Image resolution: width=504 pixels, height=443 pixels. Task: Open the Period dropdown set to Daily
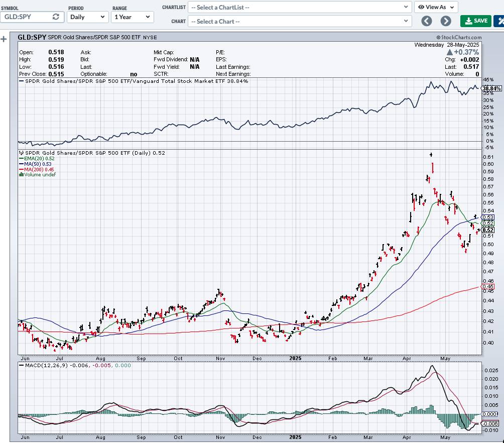(x=87, y=17)
